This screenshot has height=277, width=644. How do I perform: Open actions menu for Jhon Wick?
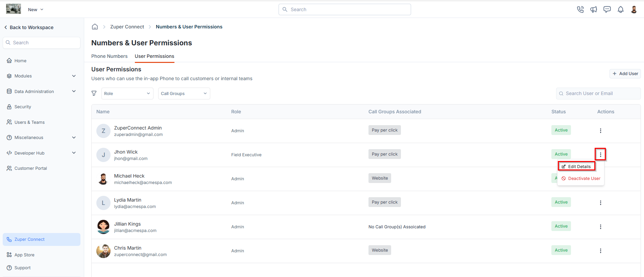pyautogui.click(x=600, y=155)
